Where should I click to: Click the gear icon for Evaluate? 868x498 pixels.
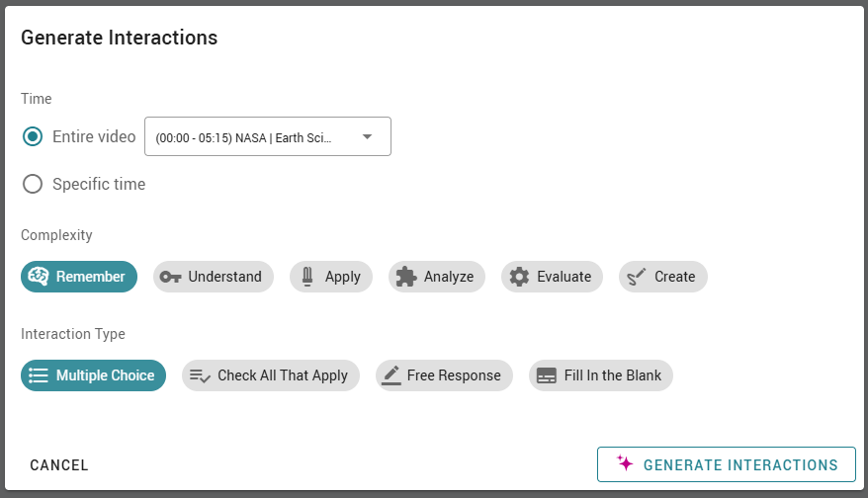pyautogui.click(x=519, y=276)
